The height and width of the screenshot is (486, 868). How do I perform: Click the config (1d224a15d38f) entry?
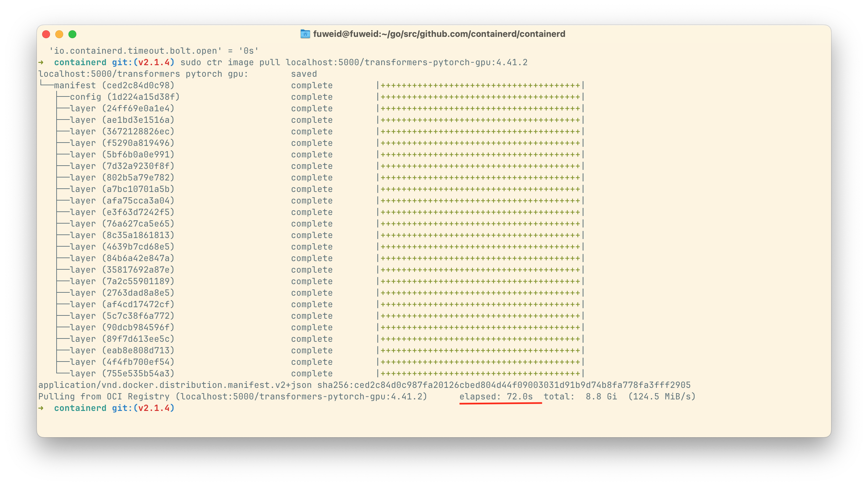pos(125,97)
